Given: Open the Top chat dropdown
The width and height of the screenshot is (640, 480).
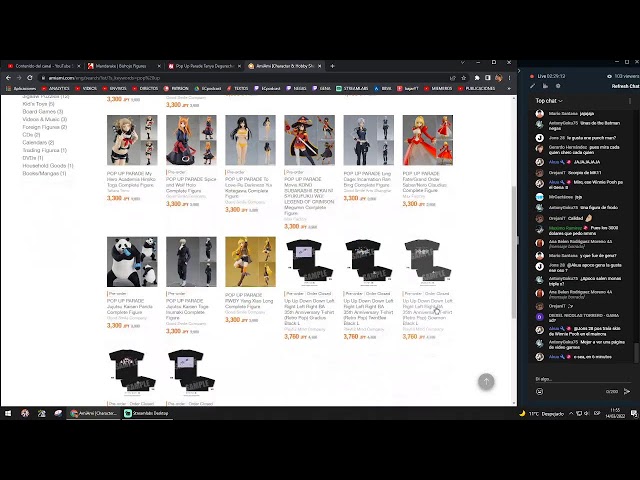Looking at the screenshot, I should pyautogui.click(x=549, y=101).
